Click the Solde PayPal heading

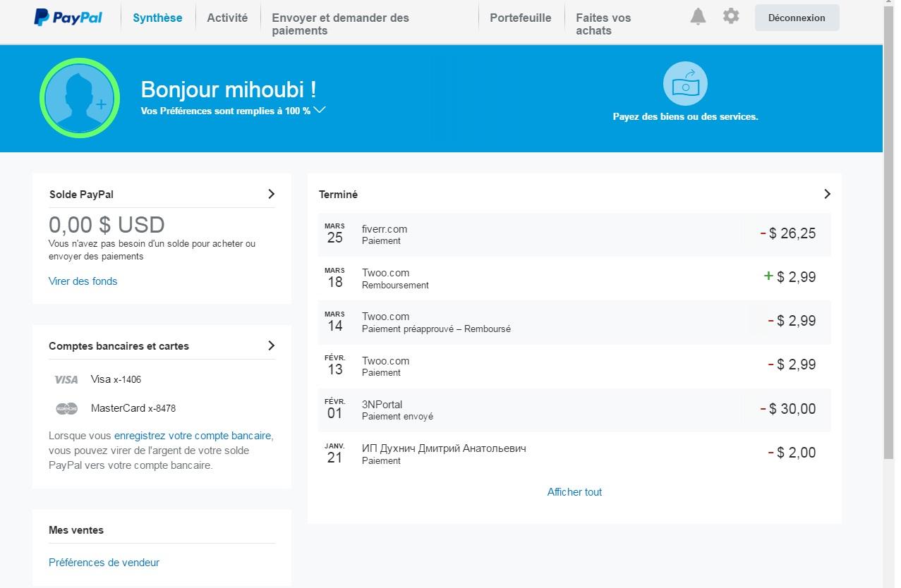pos(81,195)
